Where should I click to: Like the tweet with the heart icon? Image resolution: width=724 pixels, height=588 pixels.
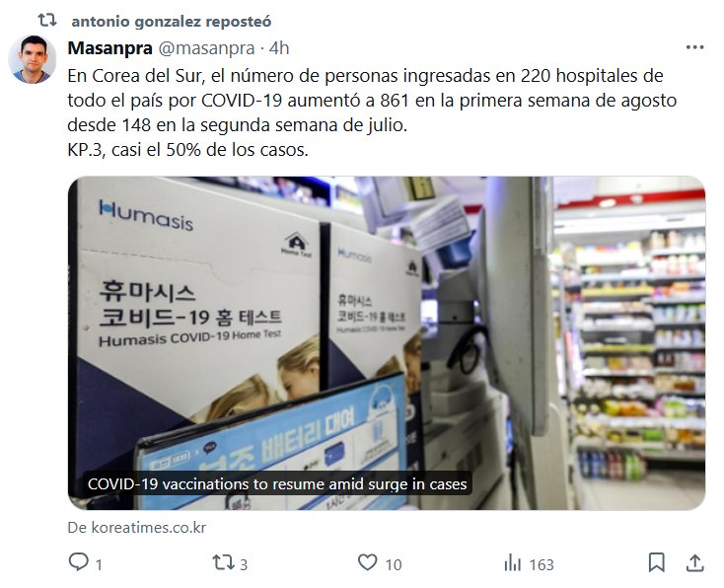click(368, 562)
